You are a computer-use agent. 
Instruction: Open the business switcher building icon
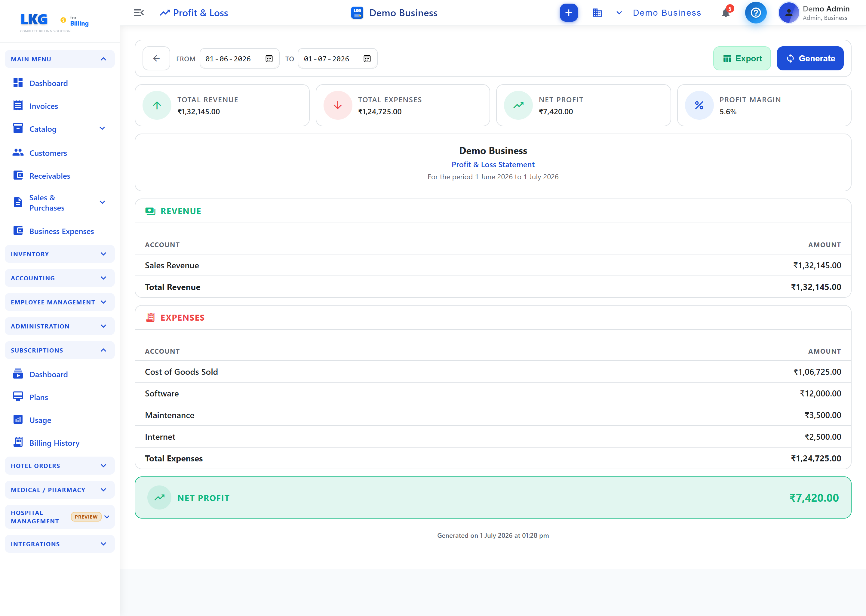597,13
